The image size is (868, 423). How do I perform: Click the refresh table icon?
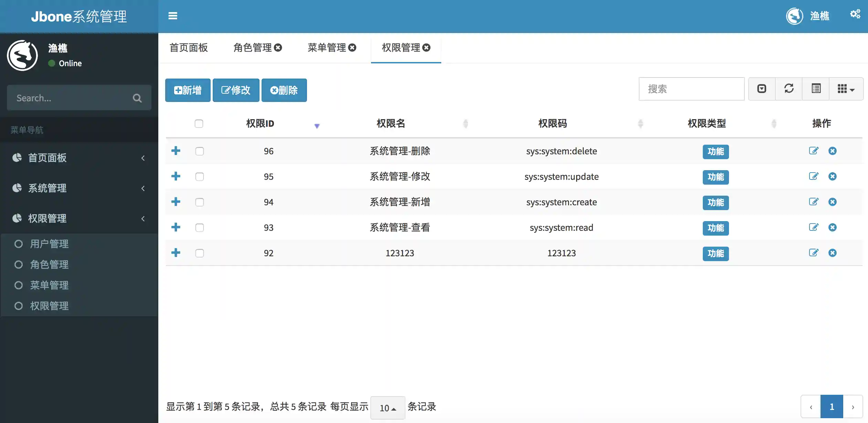pyautogui.click(x=789, y=89)
